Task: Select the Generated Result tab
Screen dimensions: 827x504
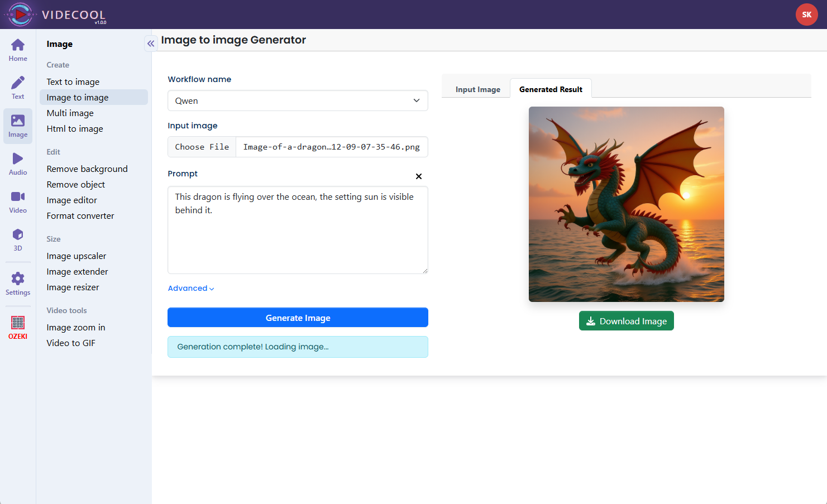Action: coord(551,89)
